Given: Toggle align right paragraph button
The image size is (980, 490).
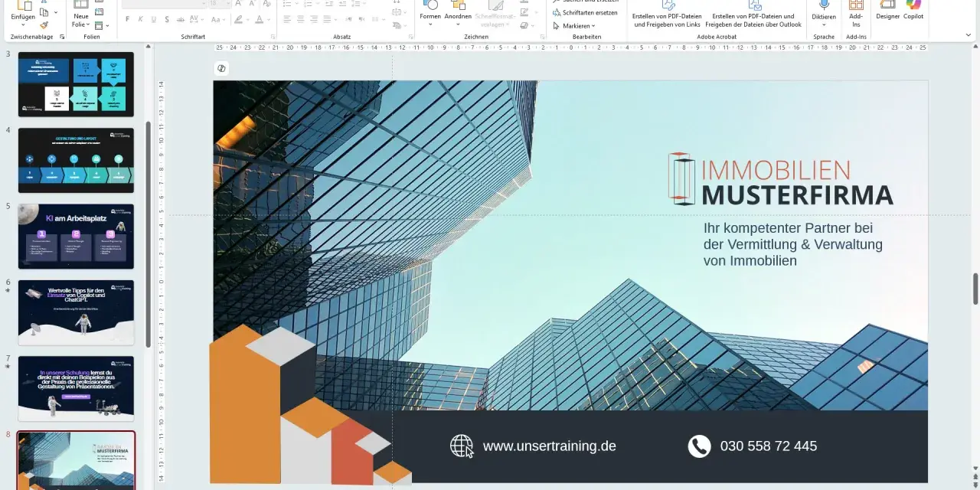Looking at the screenshot, I should click(x=313, y=19).
